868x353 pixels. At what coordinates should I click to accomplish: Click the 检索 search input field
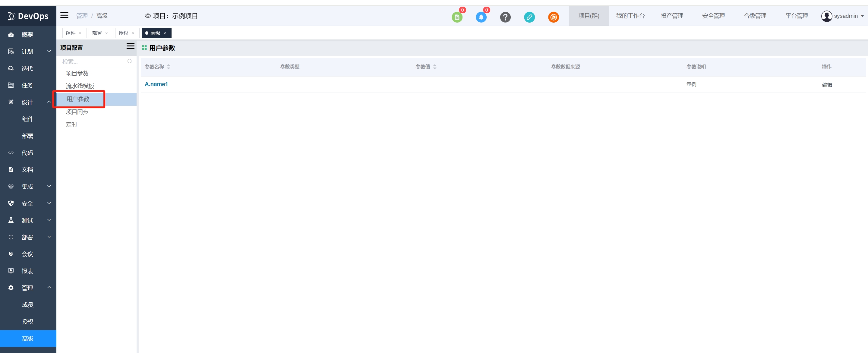click(93, 61)
